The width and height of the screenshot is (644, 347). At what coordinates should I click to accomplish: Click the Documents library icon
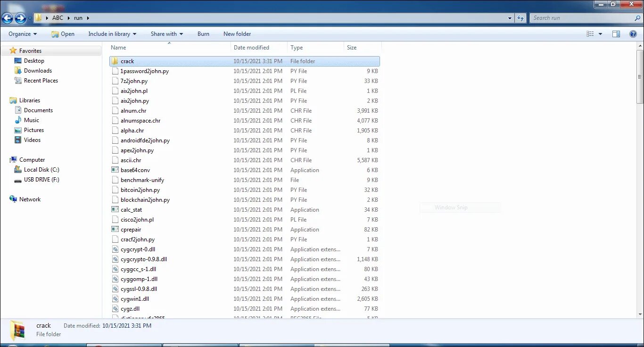pyautogui.click(x=18, y=110)
